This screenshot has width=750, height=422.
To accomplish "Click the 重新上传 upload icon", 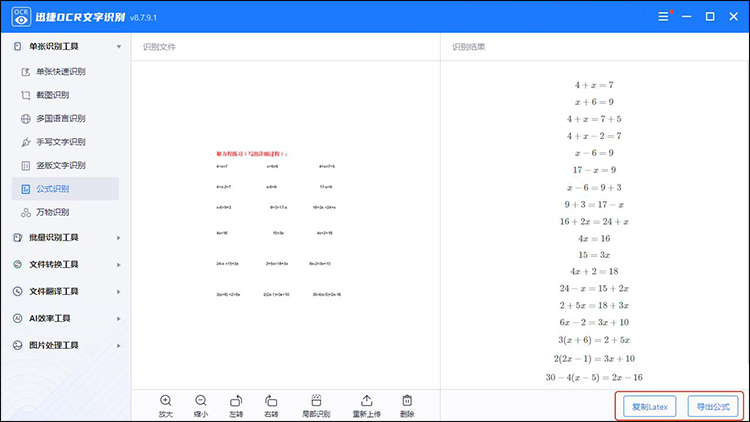I will tap(367, 401).
